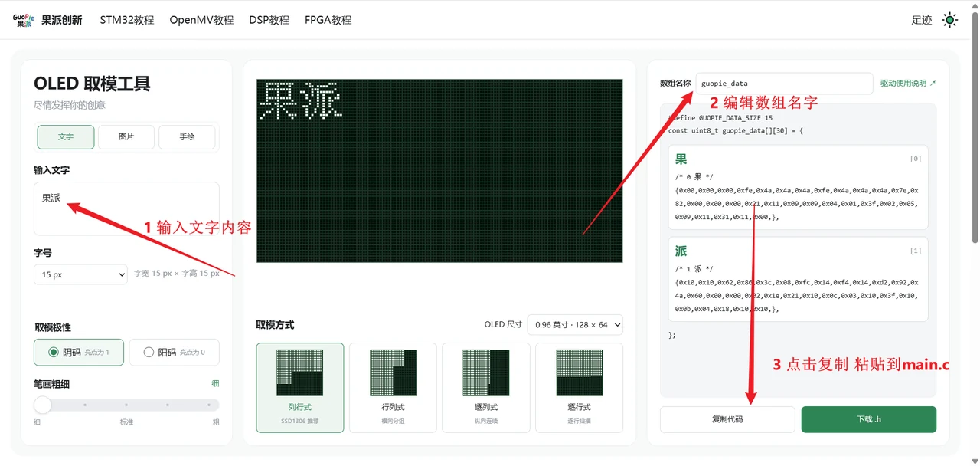980x466 pixels.
Task: Open the OpenMV教程 menu item
Action: pos(201,20)
